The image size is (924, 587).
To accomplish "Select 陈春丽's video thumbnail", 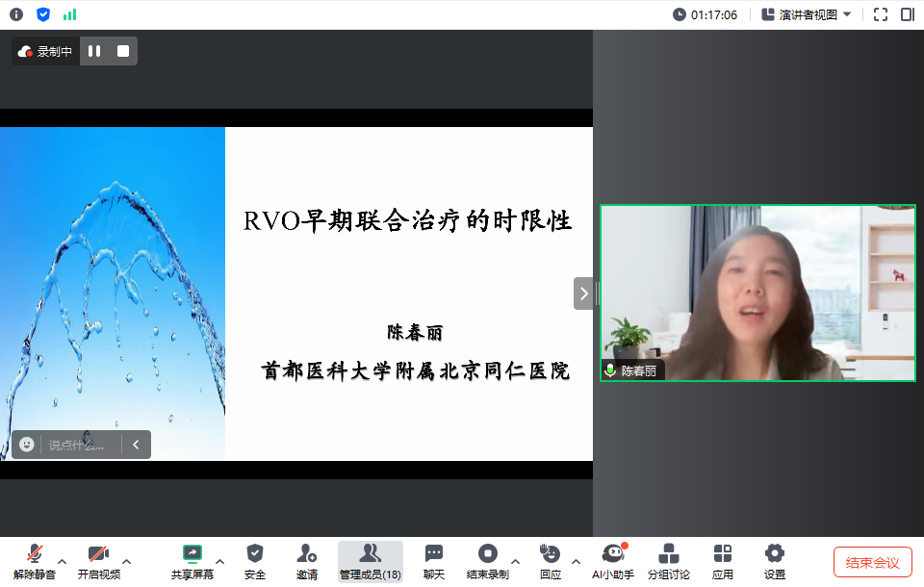I will click(757, 293).
